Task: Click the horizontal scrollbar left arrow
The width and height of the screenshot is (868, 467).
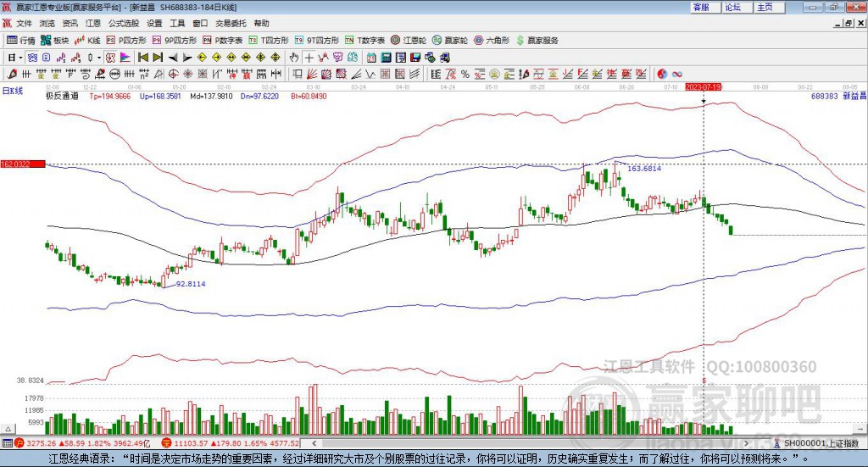Action: pyautogui.click(x=314, y=443)
